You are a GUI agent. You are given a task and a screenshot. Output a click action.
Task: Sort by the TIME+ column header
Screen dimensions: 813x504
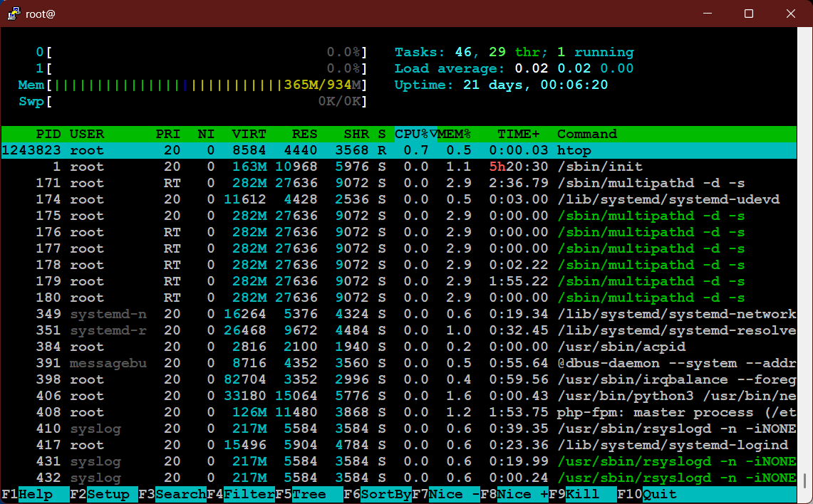519,134
